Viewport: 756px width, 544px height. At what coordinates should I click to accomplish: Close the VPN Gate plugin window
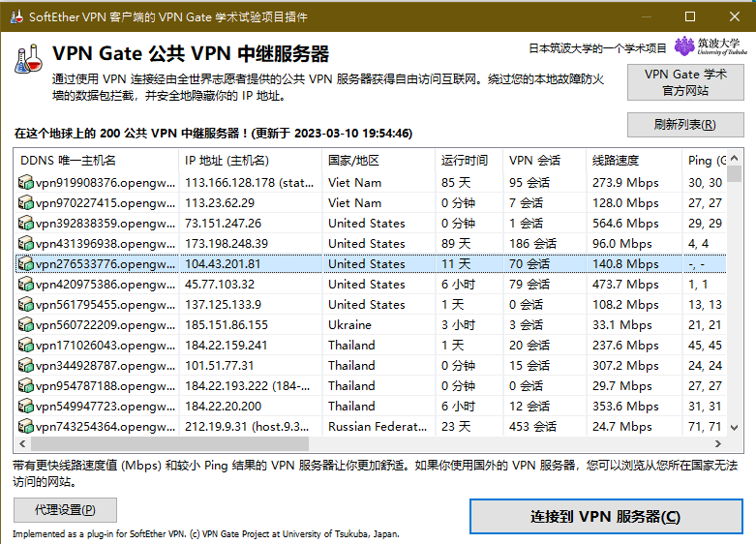(735, 16)
